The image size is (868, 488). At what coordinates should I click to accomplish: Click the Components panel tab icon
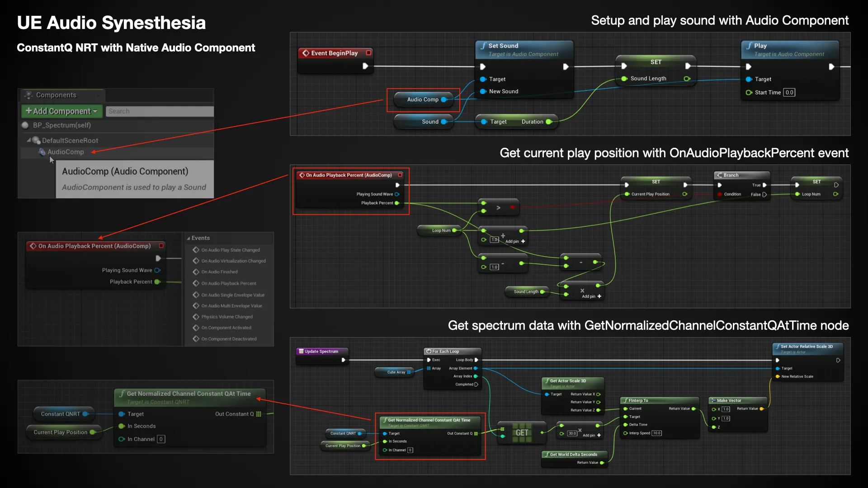[28, 95]
